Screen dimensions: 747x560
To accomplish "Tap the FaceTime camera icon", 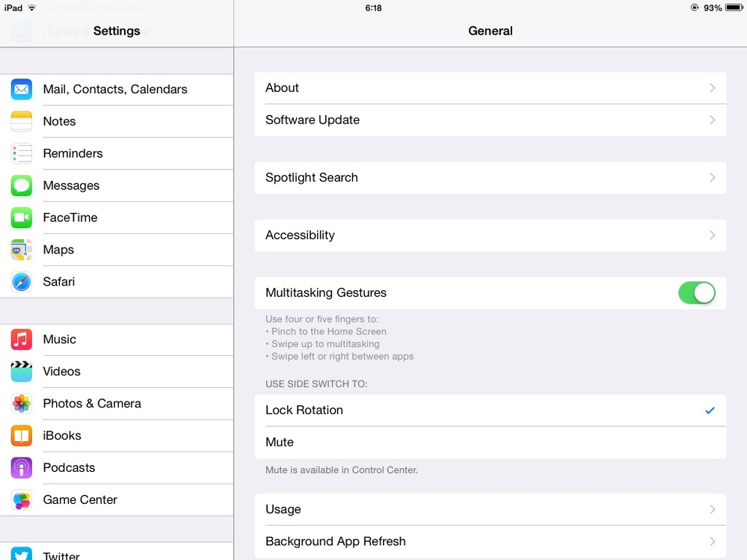I will (22, 218).
